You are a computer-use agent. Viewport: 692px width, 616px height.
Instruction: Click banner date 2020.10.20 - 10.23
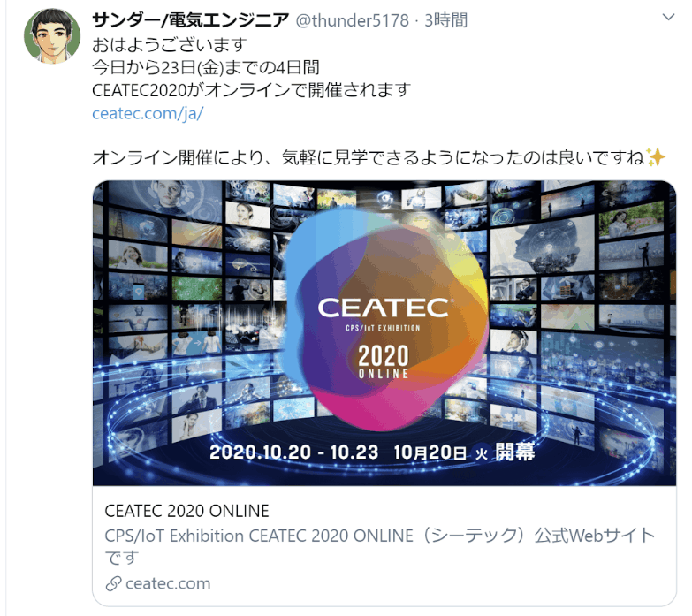tap(294, 452)
